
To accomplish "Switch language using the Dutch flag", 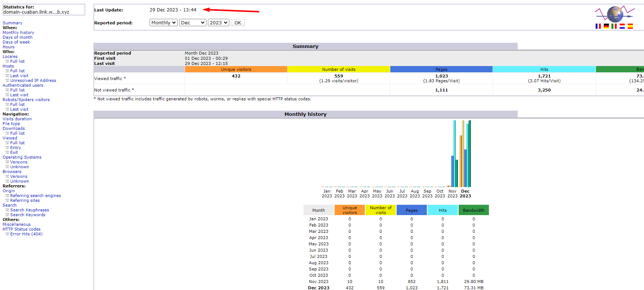I will (622, 26).
